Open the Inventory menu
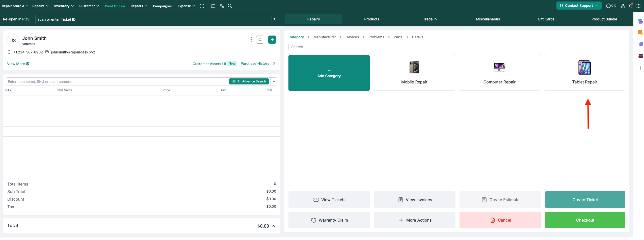The width and height of the screenshot is (644, 240). tap(64, 6)
